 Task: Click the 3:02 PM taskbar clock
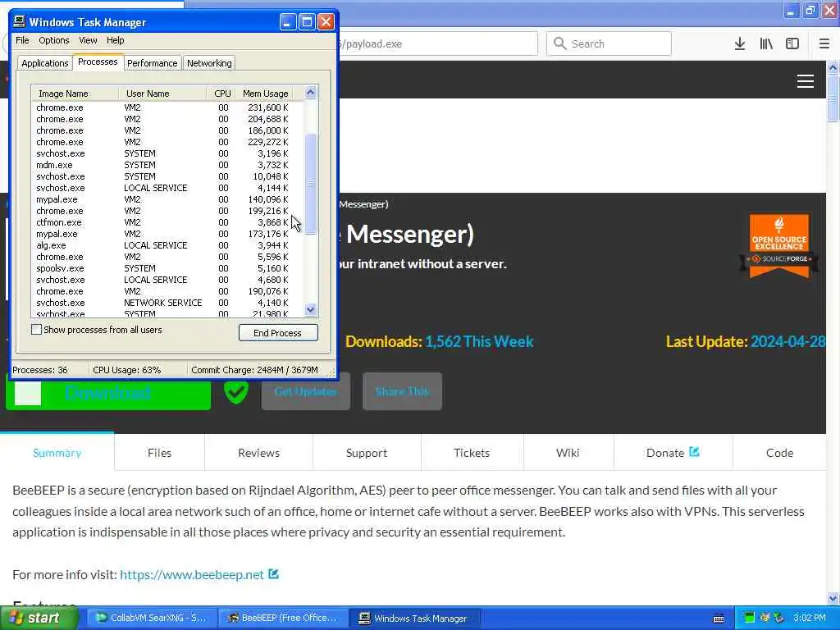point(810,618)
